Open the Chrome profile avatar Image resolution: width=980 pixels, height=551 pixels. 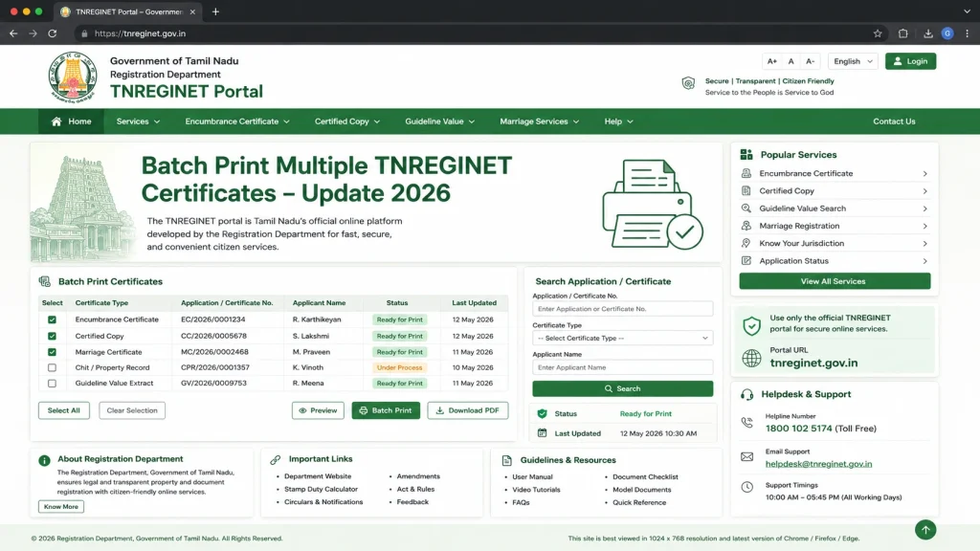tap(947, 33)
